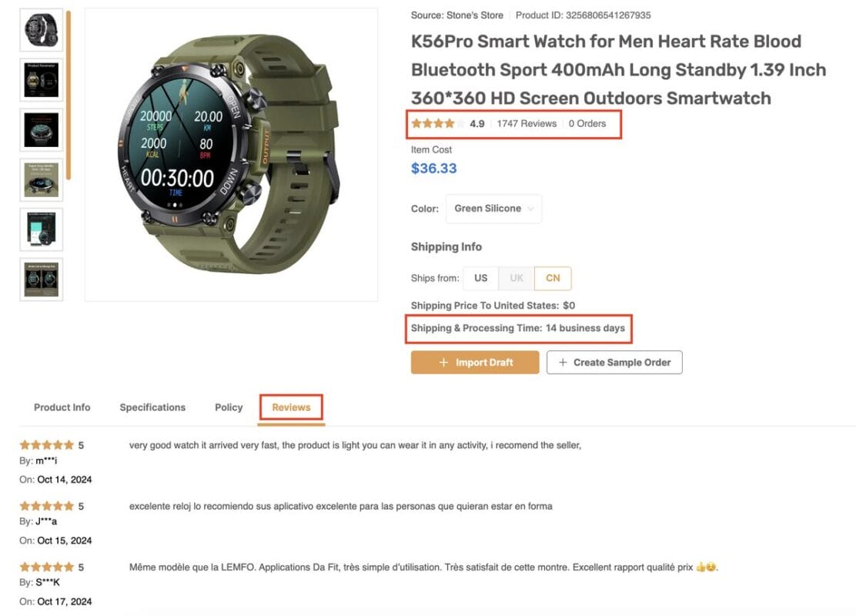Click the 1747 Reviews link
The width and height of the screenshot is (856, 616).
coord(527,123)
